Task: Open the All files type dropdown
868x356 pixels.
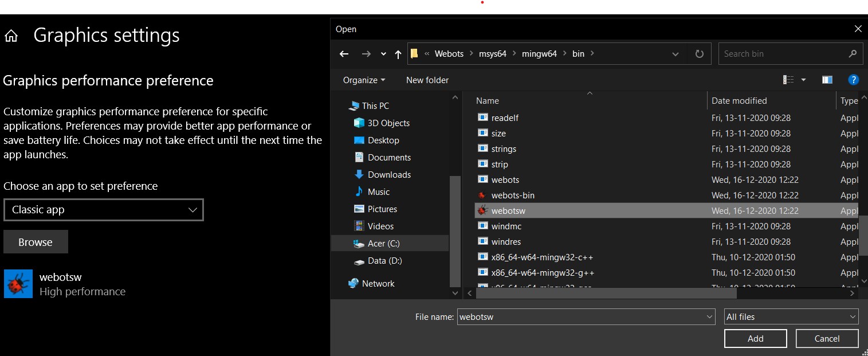Action: [x=791, y=316]
